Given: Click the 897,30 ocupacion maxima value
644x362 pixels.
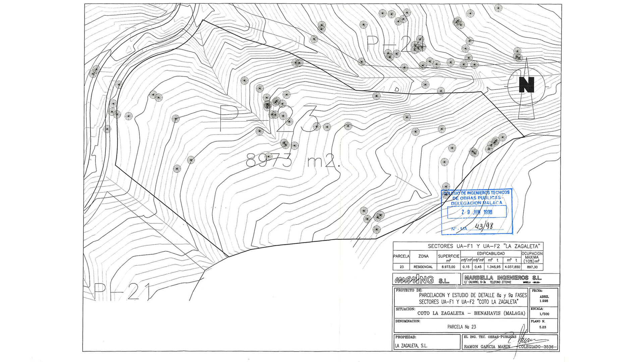Looking at the screenshot, I should tap(532, 267).
